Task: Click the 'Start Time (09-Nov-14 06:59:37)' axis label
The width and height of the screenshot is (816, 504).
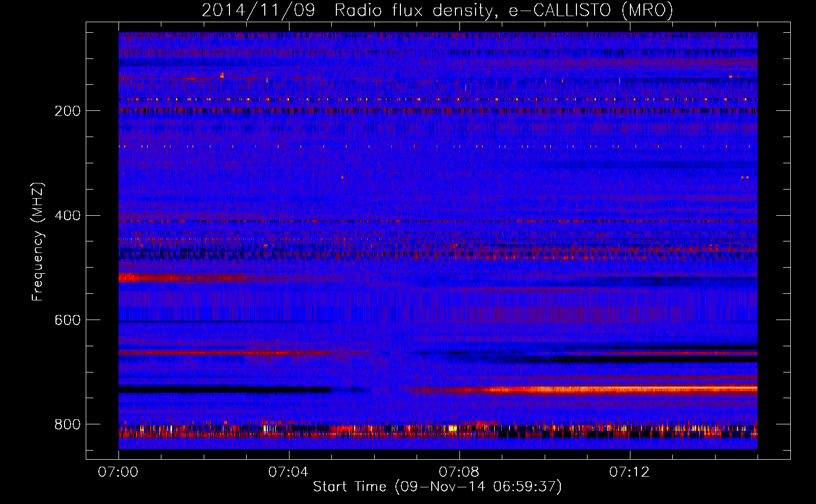Action: pos(437,487)
